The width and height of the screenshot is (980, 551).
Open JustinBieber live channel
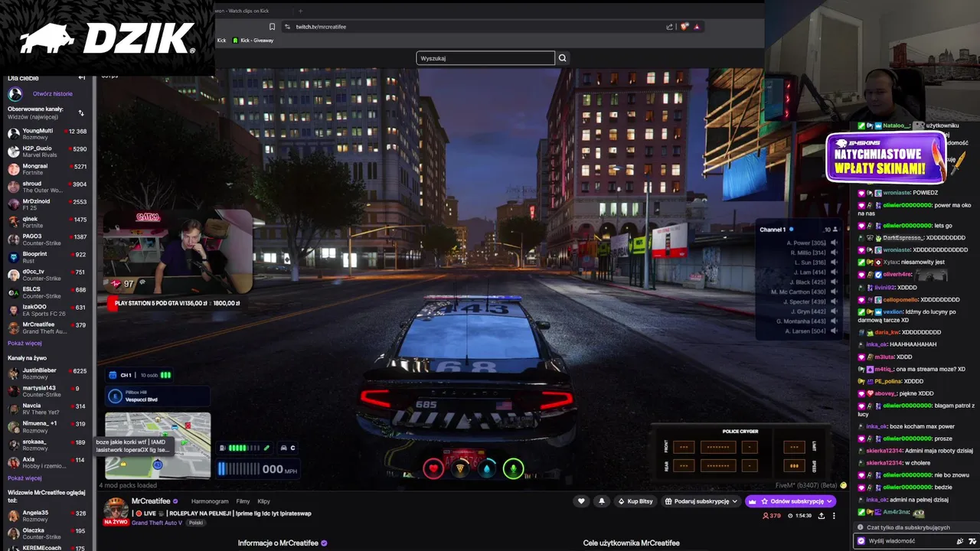pyautogui.click(x=47, y=373)
